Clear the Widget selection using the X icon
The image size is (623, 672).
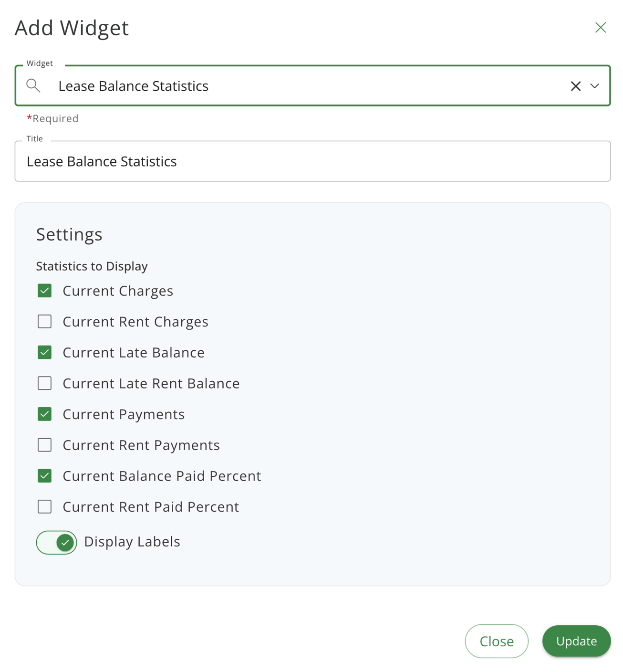pyautogui.click(x=576, y=86)
